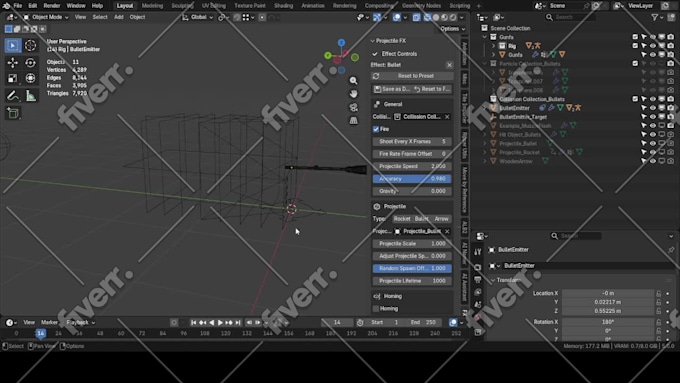Select the Add Cube tool

click(13, 113)
